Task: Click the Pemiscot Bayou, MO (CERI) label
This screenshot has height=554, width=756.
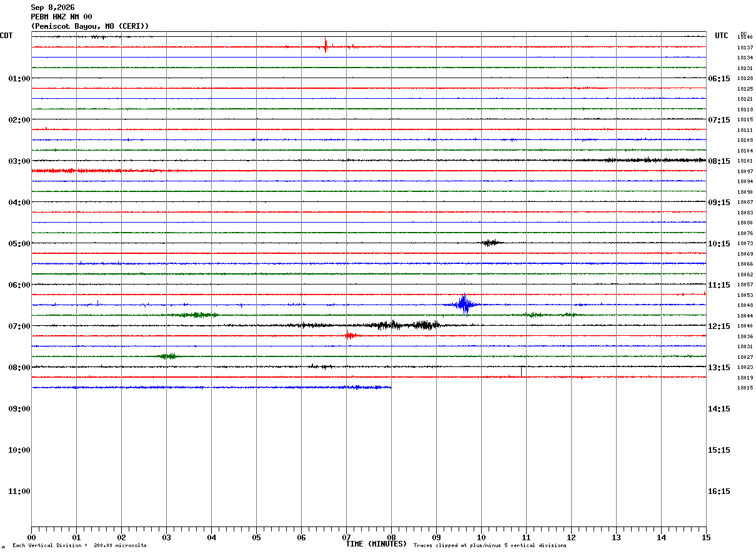Action: [x=90, y=26]
